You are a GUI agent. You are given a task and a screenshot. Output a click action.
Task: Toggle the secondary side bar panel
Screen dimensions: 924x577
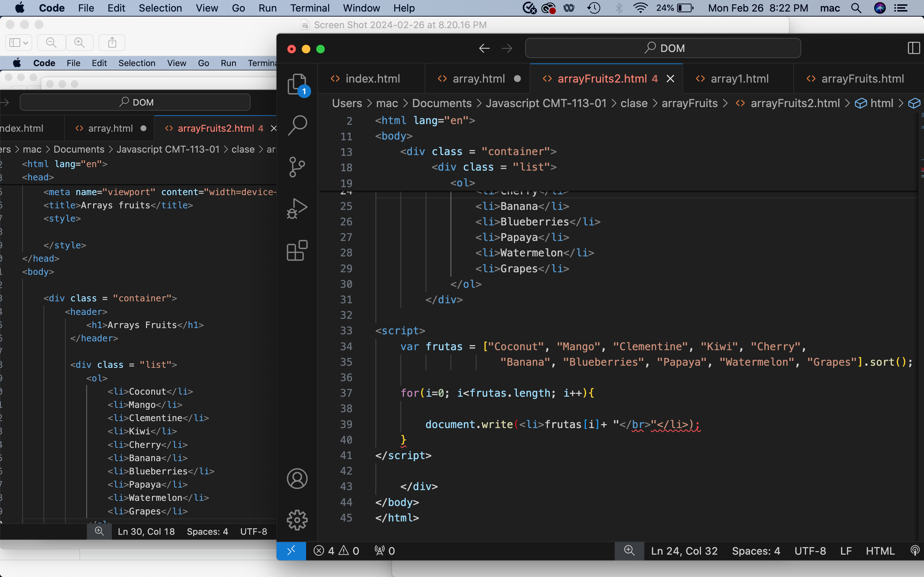point(914,48)
